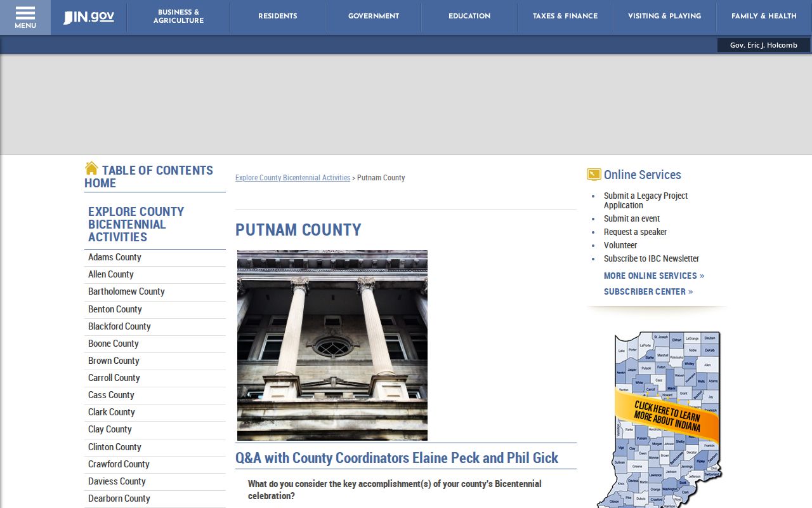Image resolution: width=812 pixels, height=508 pixels.
Task: Click the Gov. Eric J. Holcomb button
Action: (x=764, y=45)
